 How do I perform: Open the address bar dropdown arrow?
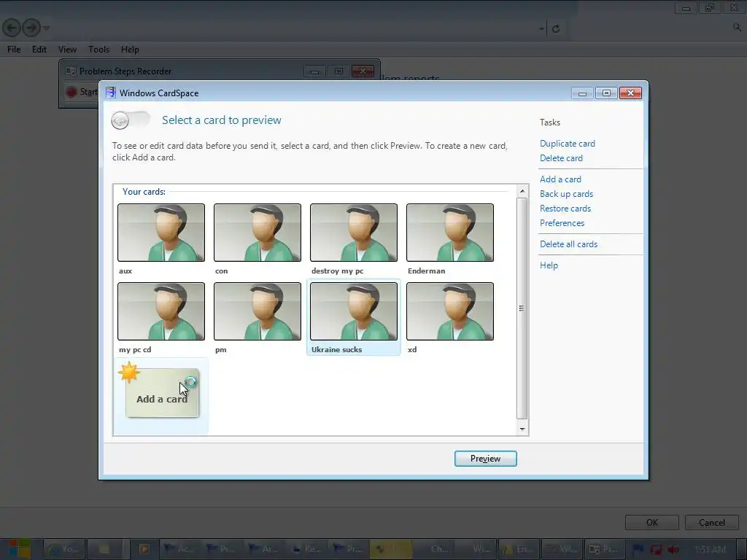pos(542,28)
